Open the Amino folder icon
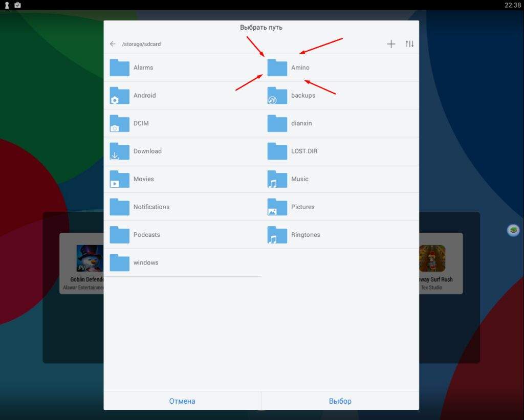 pyautogui.click(x=277, y=68)
